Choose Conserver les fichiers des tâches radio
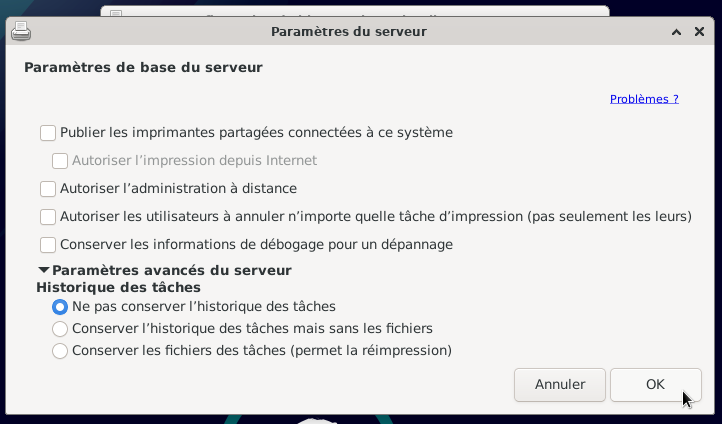The width and height of the screenshot is (722, 424). 60,351
